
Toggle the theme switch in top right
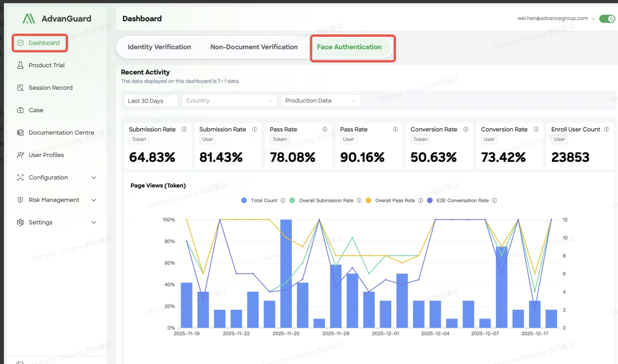coord(607,19)
